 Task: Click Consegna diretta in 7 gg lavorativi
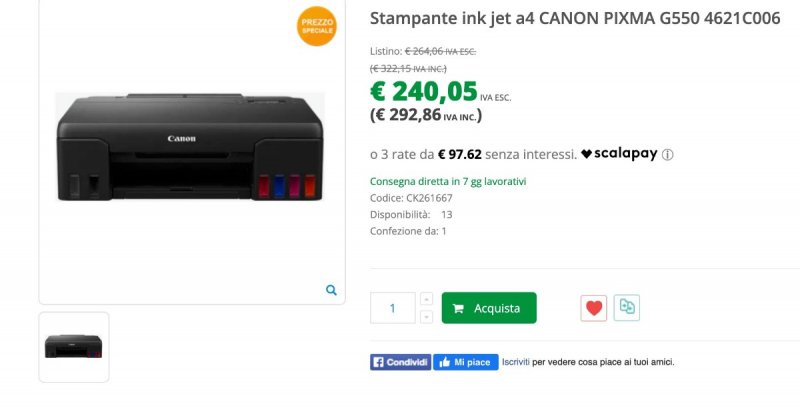pos(448,182)
